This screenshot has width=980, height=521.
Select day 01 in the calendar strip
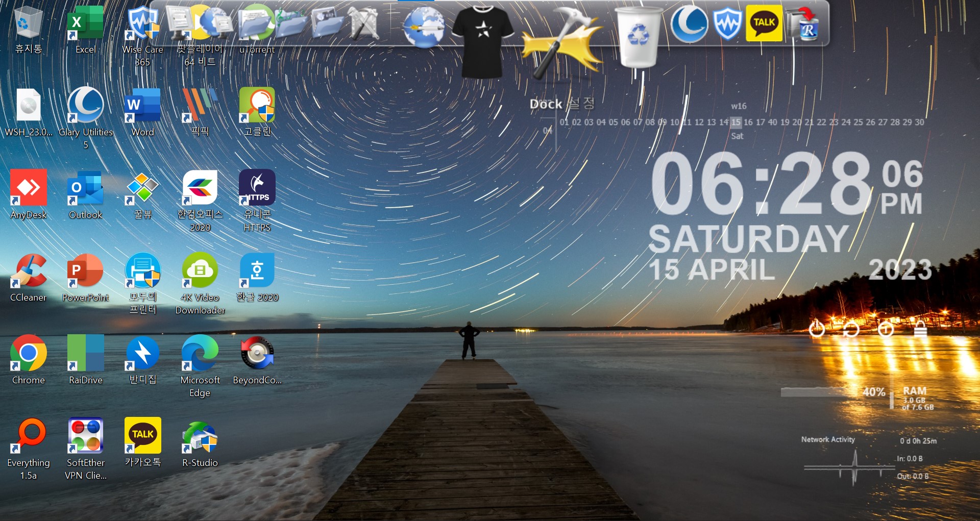coord(564,122)
